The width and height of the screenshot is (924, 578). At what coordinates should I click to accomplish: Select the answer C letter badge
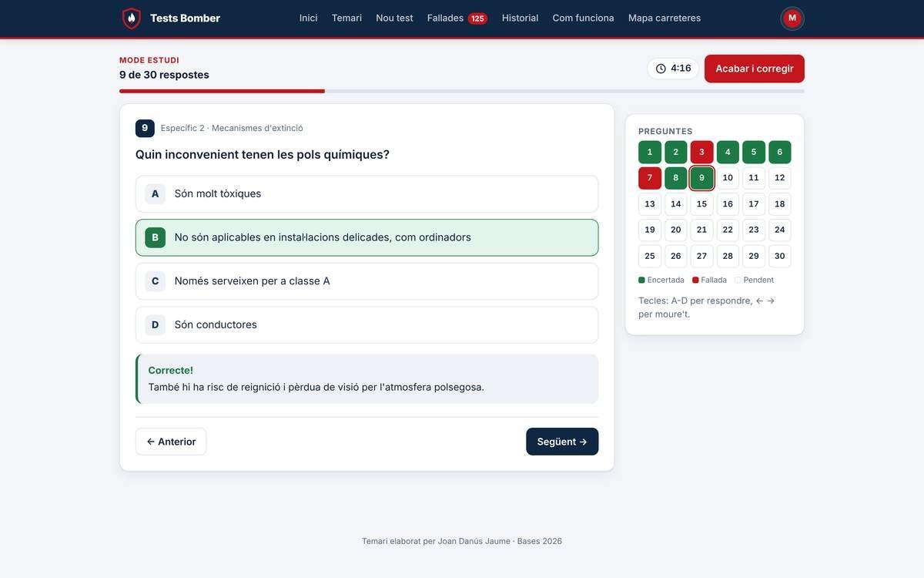coord(155,281)
